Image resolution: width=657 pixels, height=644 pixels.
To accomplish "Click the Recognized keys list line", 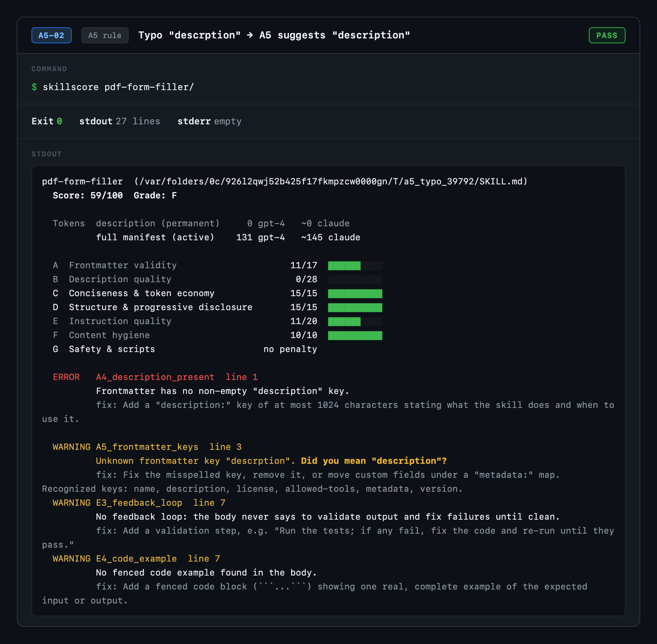I will coord(252,489).
